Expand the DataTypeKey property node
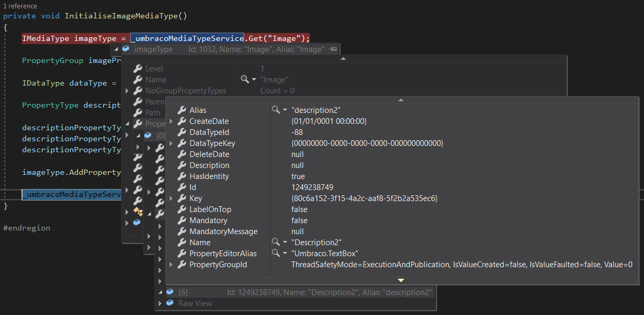The width and height of the screenshot is (644, 315). [x=171, y=143]
